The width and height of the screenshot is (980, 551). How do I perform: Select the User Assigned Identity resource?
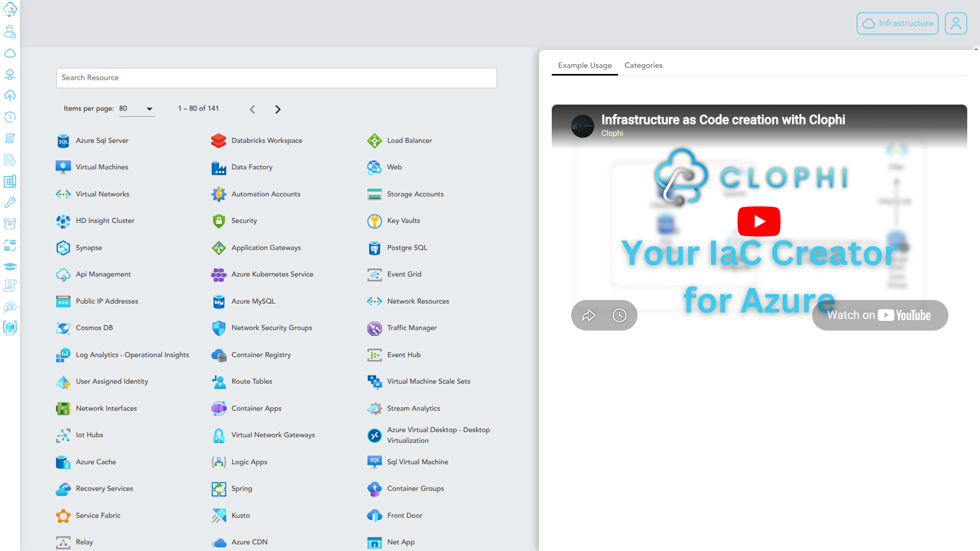click(112, 382)
